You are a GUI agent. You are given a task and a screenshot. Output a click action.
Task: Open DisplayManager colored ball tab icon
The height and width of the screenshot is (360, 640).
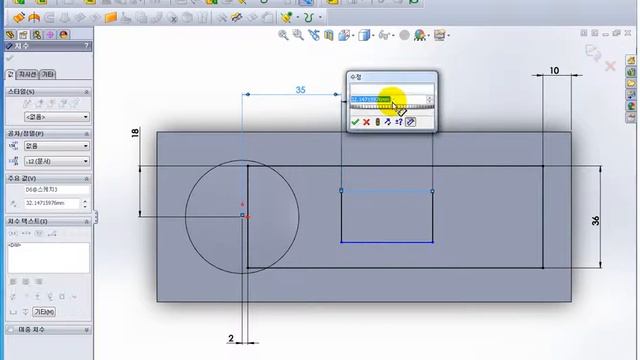coord(64,35)
